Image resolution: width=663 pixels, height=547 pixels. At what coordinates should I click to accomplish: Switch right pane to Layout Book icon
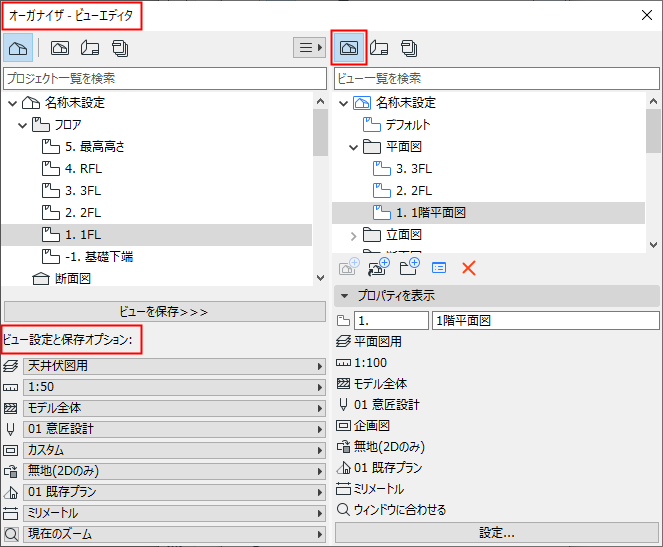coord(379,48)
